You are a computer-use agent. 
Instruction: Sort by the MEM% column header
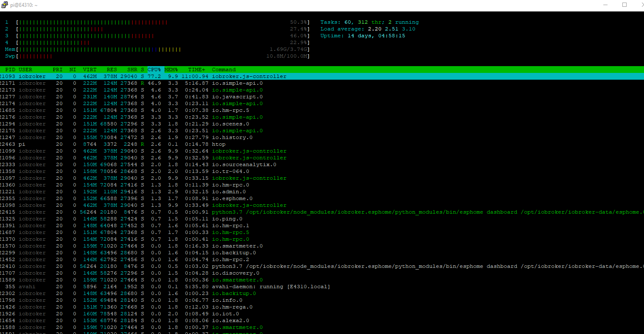171,70
